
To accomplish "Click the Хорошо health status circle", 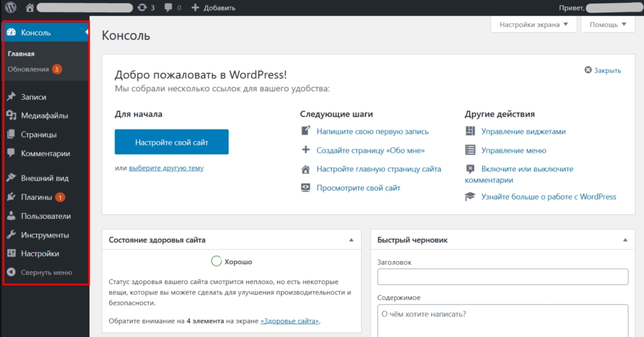I will click(x=216, y=261).
